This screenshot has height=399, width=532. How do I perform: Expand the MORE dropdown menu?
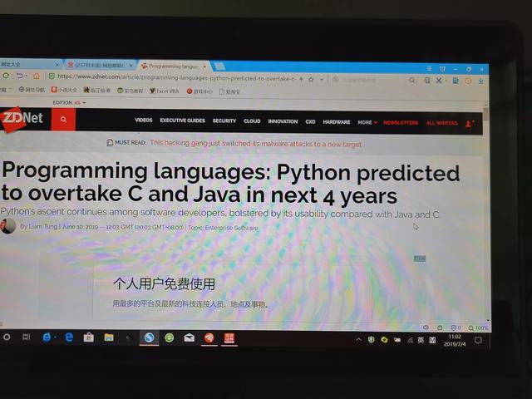pos(367,122)
